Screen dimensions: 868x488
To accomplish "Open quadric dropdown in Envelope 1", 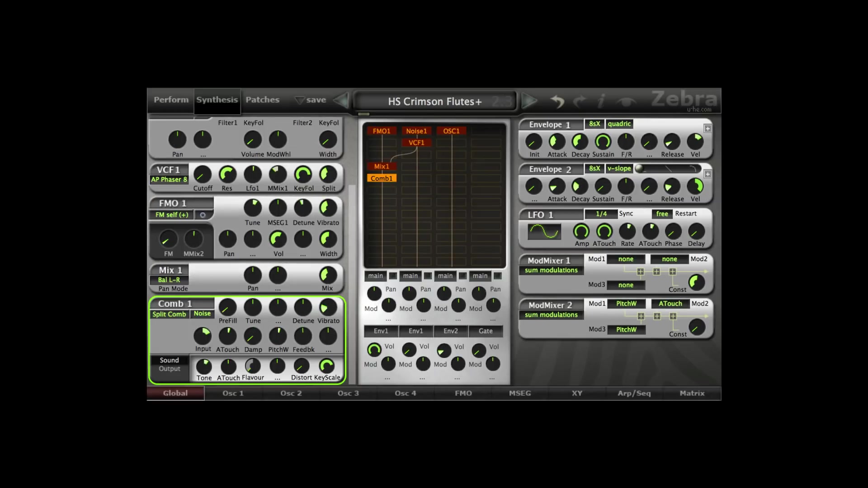I will pos(619,124).
